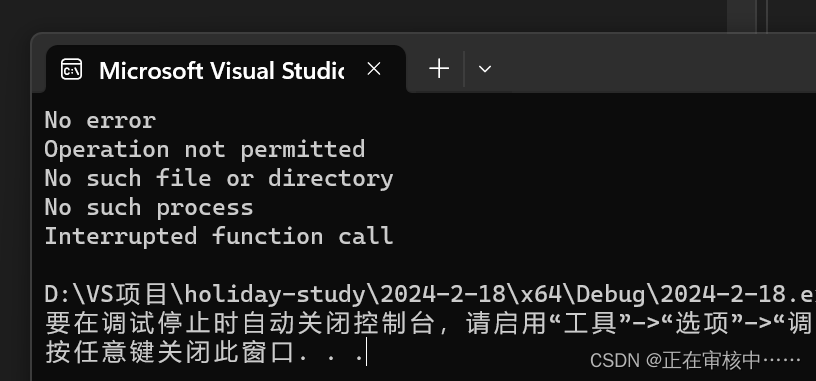
Task: Click the CSDN watermark text
Action: pyautogui.click(x=695, y=360)
